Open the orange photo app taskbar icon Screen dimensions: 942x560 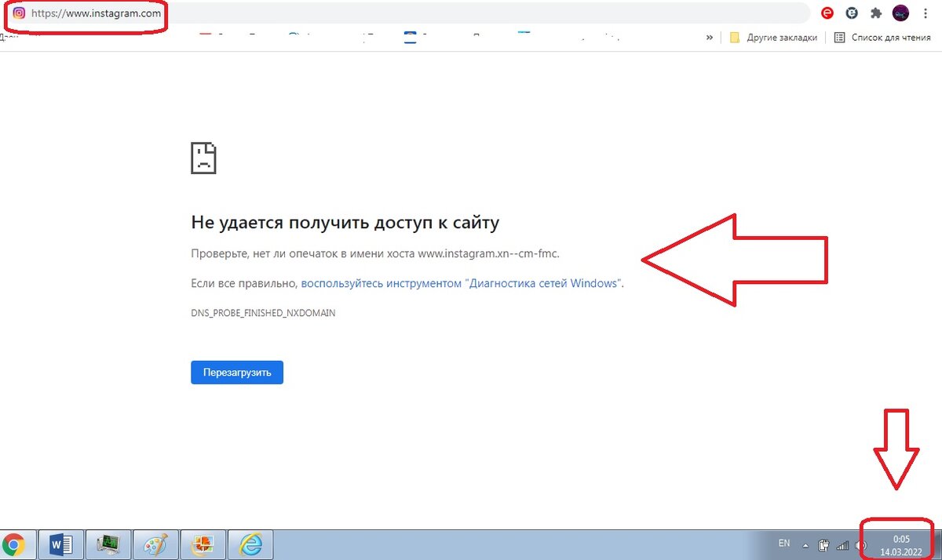point(202,544)
